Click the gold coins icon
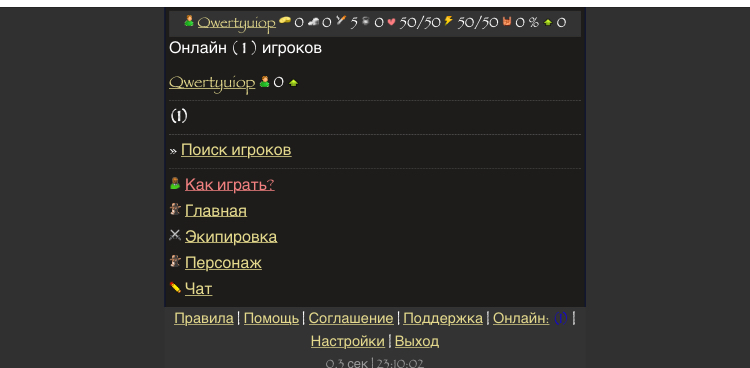This screenshot has width=750, height=368. pyautogui.click(x=285, y=21)
